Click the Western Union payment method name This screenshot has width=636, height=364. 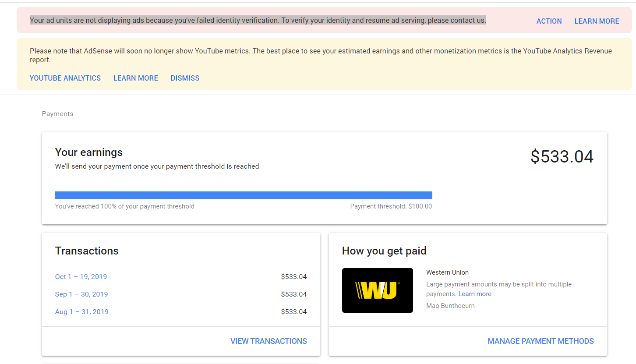(x=447, y=272)
